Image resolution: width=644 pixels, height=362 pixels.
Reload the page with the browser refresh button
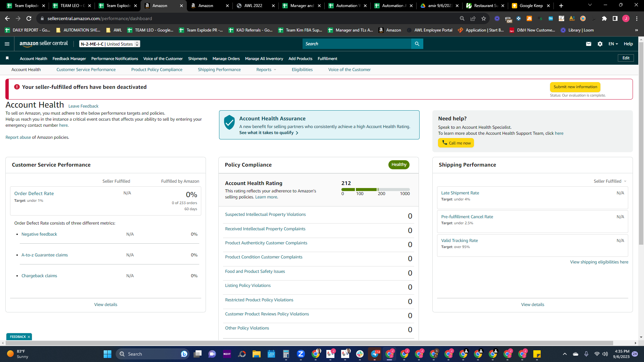(29, 18)
